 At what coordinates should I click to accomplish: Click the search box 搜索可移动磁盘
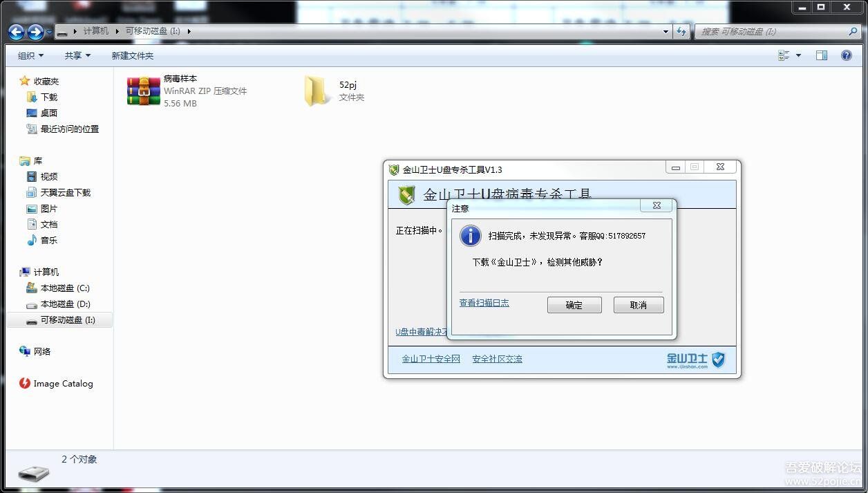point(774,31)
